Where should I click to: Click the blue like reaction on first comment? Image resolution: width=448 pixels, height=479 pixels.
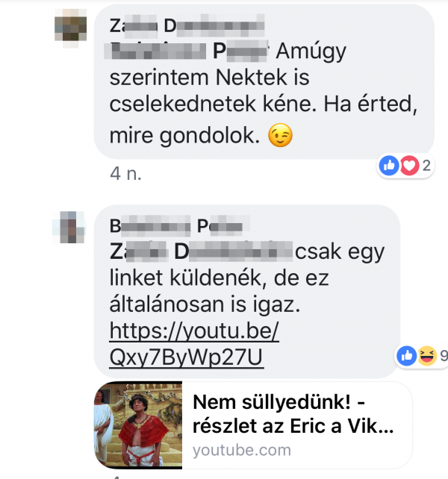click(389, 166)
